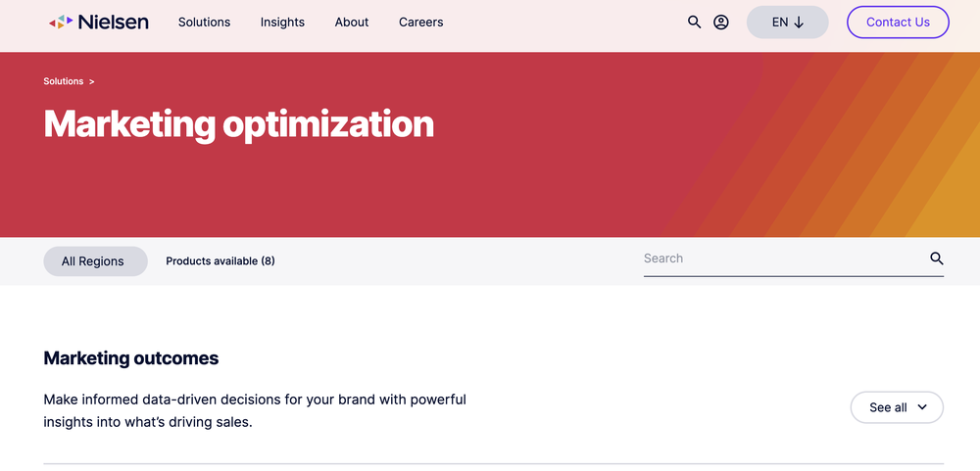Image resolution: width=980 pixels, height=471 pixels.
Task: Open the Solutions menu in the top navigation
Action: click(x=204, y=22)
